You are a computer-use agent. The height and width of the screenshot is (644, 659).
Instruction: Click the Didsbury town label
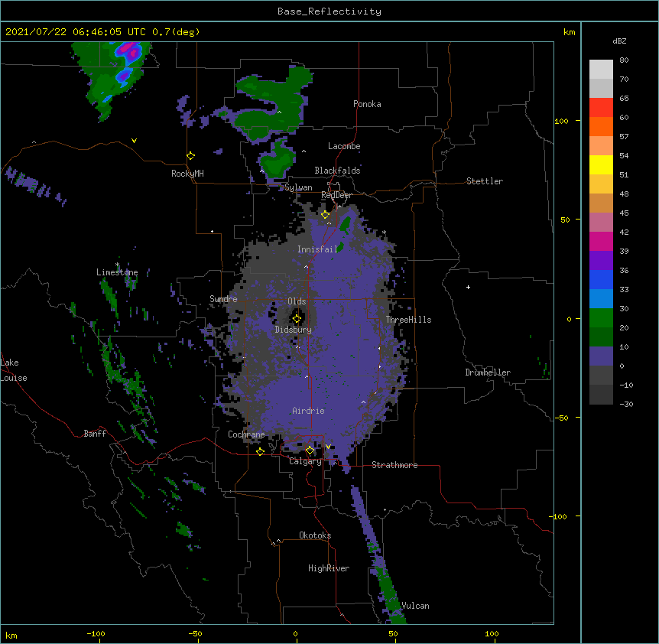[x=294, y=330]
